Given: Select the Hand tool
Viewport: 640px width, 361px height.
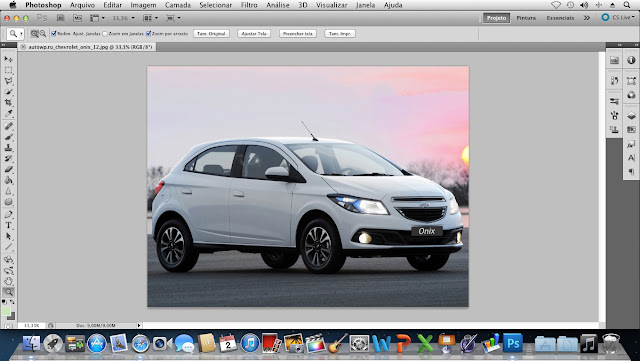Looking at the screenshot, I should (8, 281).
